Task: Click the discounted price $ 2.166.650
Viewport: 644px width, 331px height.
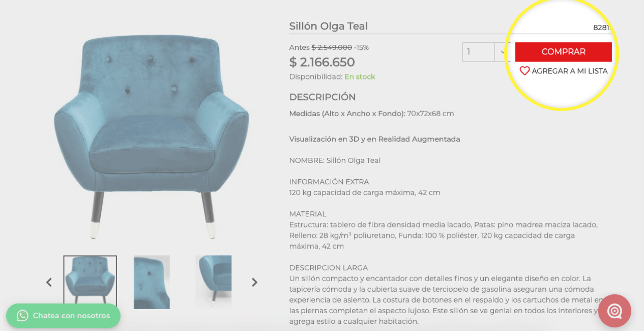Action: pos(322,62)
